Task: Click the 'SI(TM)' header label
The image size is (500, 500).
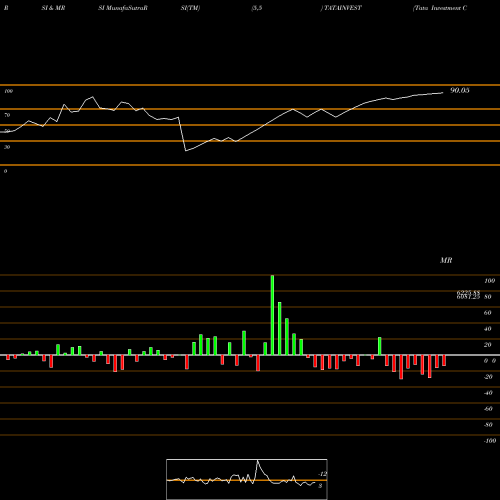Action: click(x=190, y=8)
